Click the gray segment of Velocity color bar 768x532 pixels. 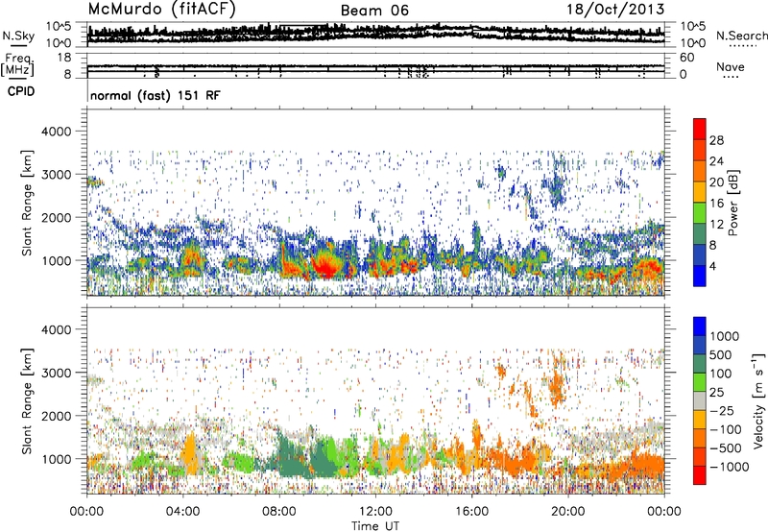[x=700, y=400]
